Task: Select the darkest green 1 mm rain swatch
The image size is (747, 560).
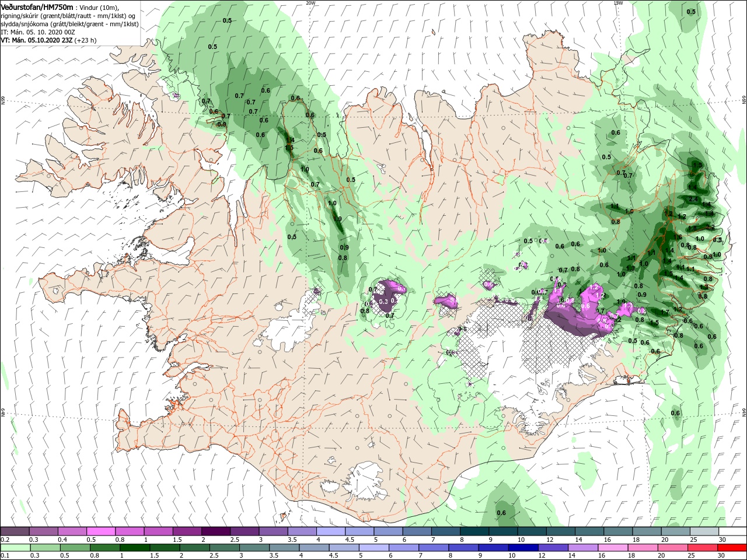Action: (x=135, y=548)
